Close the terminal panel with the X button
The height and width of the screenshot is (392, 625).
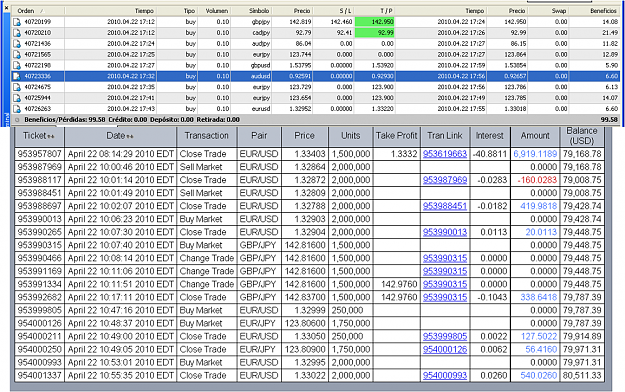[x=6, y=7]
